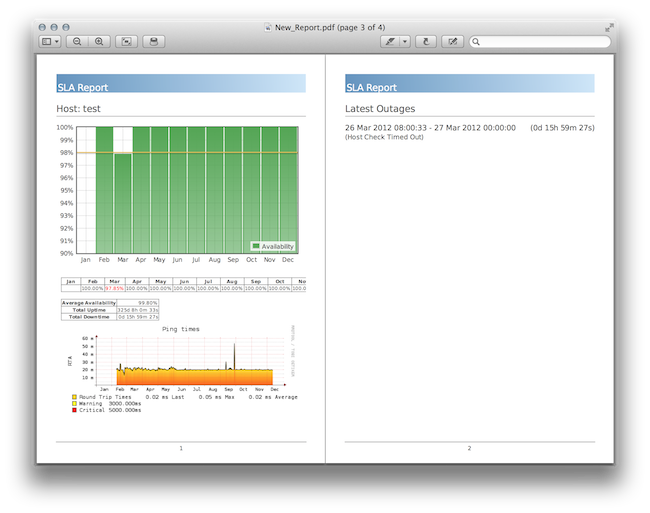Click the Latest Outages heading
The image size is (650, 513).
point(380,108)
